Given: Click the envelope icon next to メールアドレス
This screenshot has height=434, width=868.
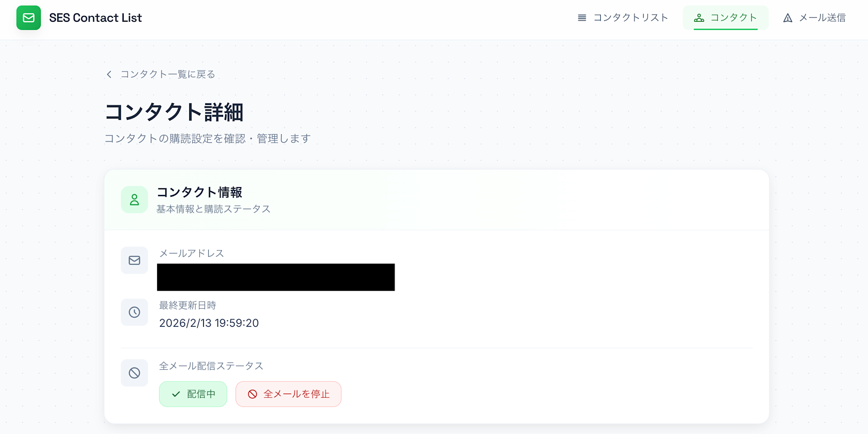Looking at the screenshot, I should point(134,260).
